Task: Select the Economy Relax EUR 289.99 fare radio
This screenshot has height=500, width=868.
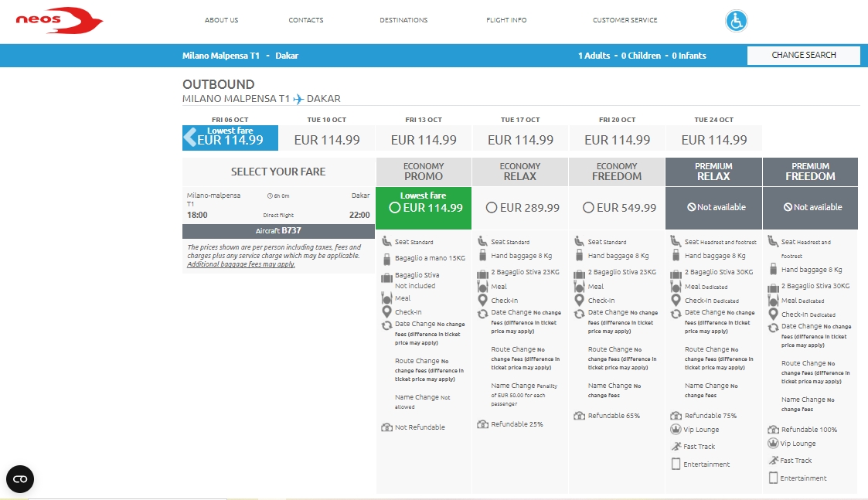Action: pyautogui.click(x=492, y=208)
